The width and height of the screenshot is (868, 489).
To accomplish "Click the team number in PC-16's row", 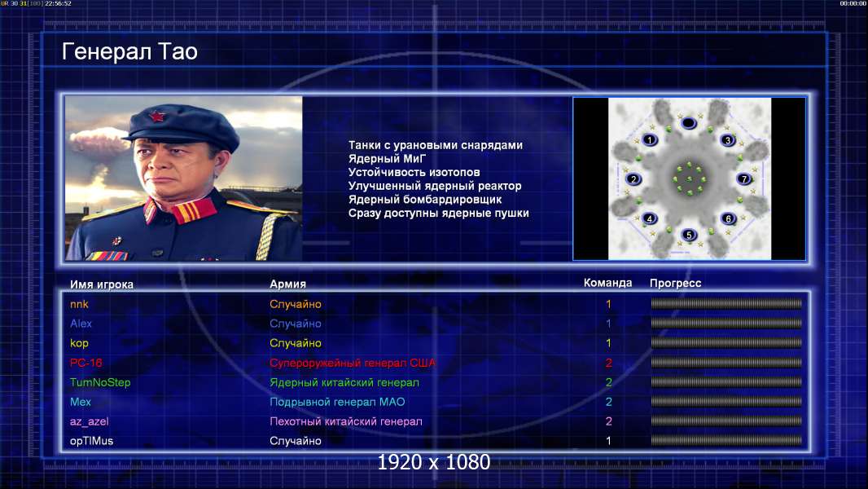I will coord(608,363).
